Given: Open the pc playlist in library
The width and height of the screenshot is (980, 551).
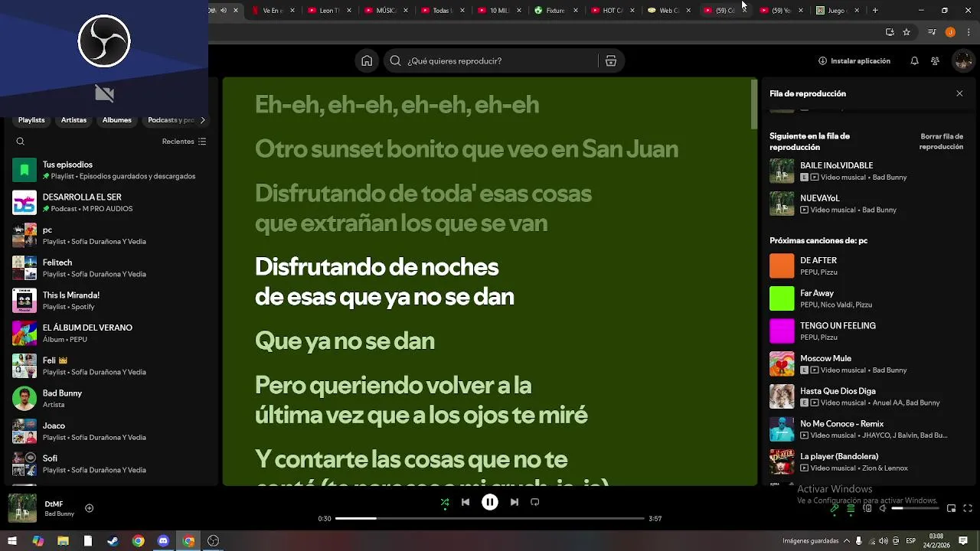Looking at the screenshot, I should click(109, 236).
